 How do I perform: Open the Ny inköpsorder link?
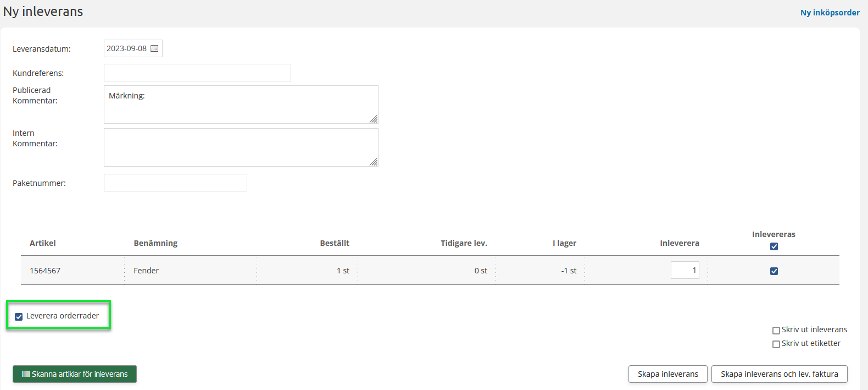(x=830, y=13)
